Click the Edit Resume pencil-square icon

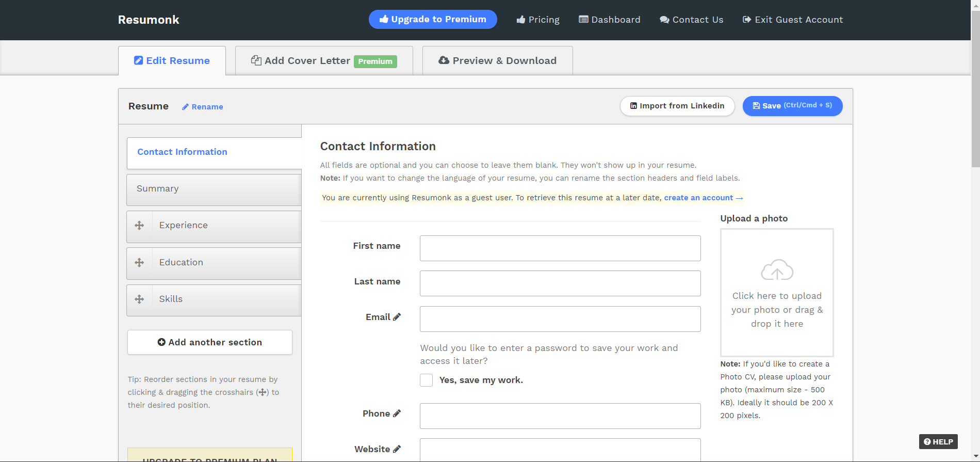139,60
